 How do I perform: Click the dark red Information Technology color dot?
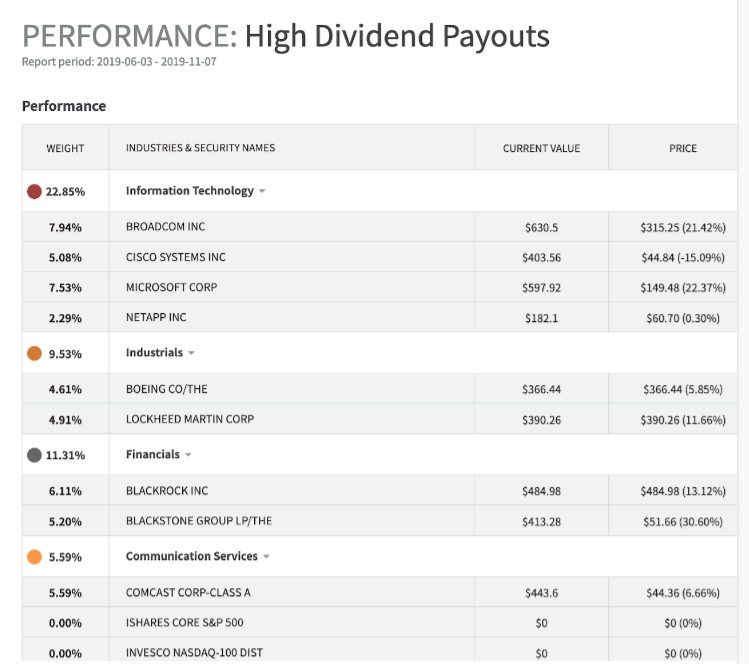34,192
